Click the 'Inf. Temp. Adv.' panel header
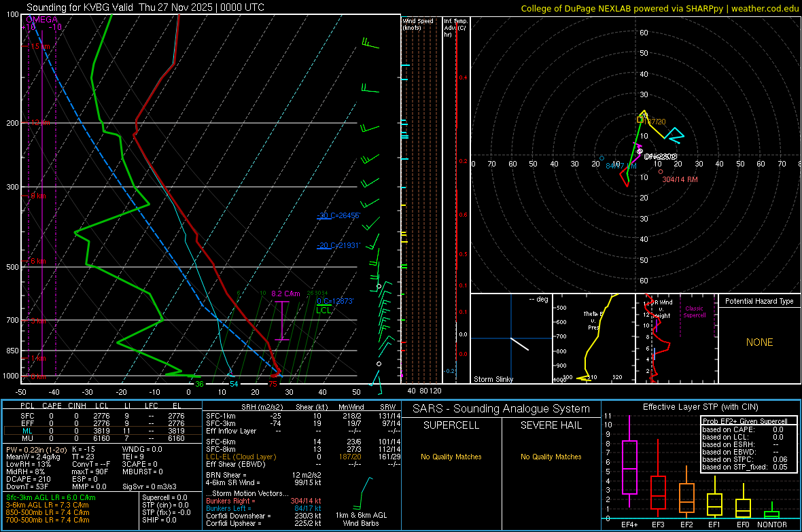This screenshot has height=532, width=802. (455, 28)
